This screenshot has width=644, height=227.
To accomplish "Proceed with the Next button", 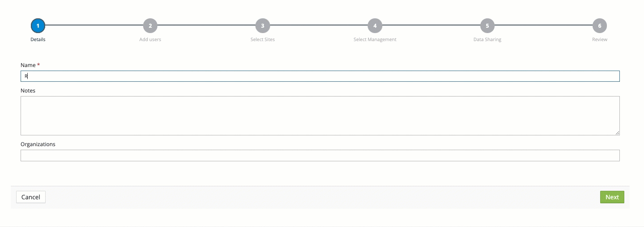I will pyautogui.click(x=612, y=197).
